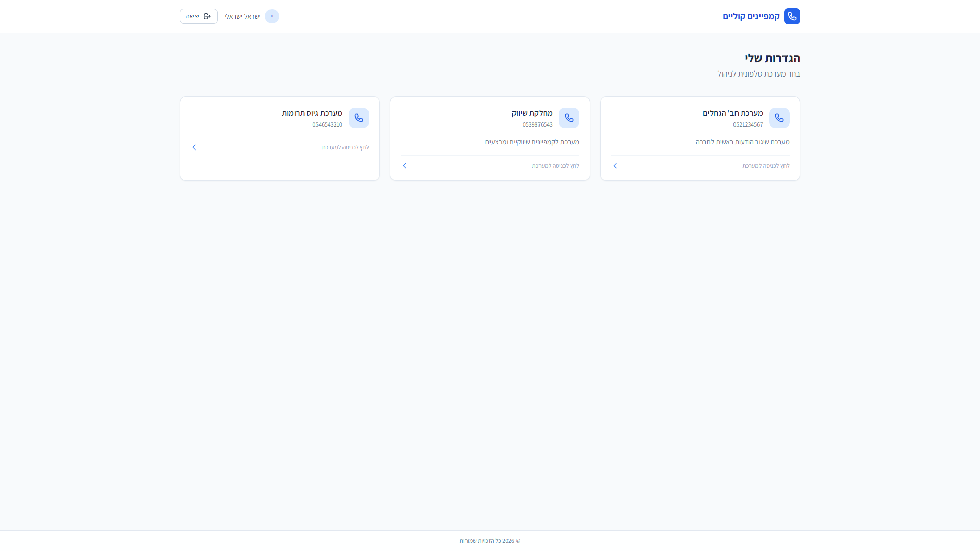Click the logout arrow icon beside יציאה
The width and height of the screenshot is (980, 551).
pos(207,16)
